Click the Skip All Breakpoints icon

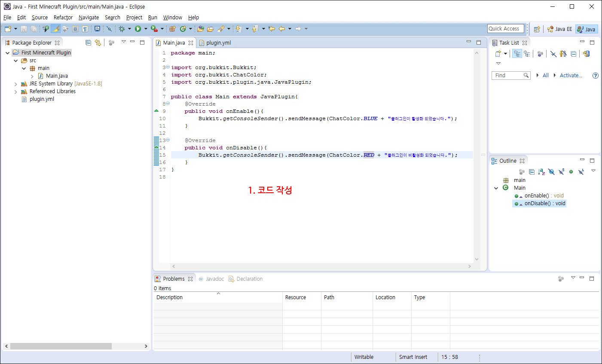[109, 29]
